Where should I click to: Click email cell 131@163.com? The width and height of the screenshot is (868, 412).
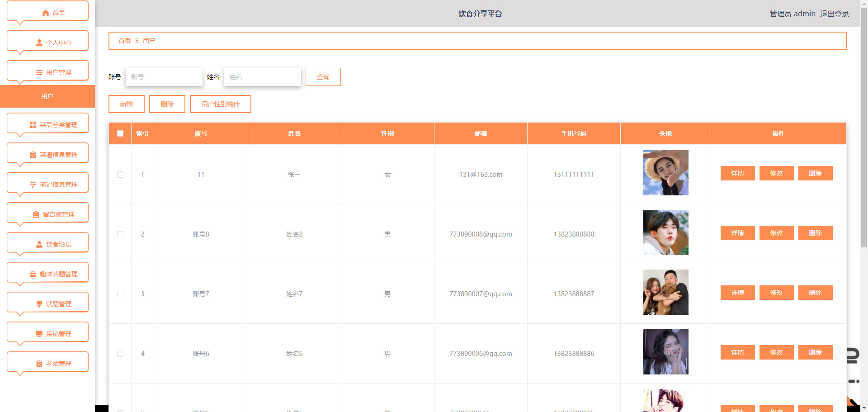[481, 175]
